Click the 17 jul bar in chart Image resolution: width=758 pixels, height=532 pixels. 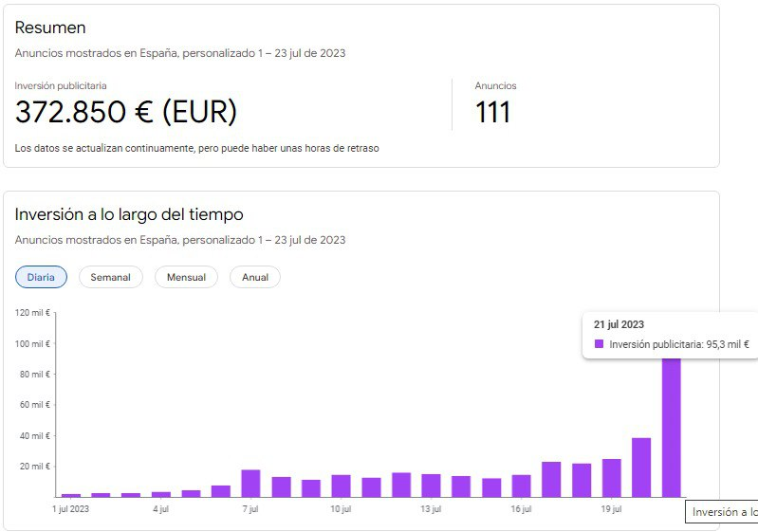(551, 479)
